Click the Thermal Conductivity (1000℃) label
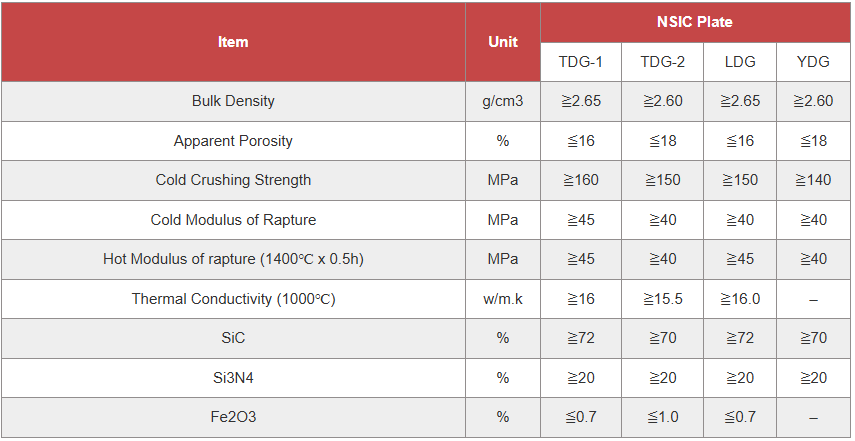The image size is (855, 441). pos(233,299)
